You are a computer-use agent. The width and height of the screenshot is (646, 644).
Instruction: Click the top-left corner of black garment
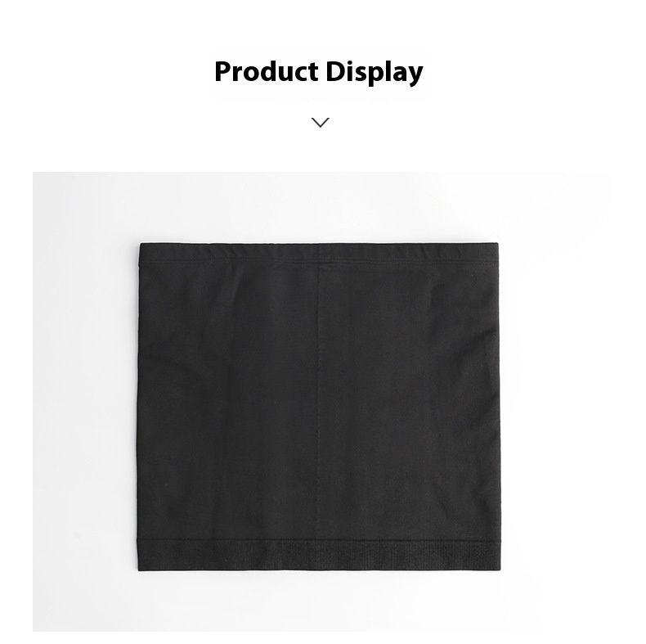click(x=141, y=245)
